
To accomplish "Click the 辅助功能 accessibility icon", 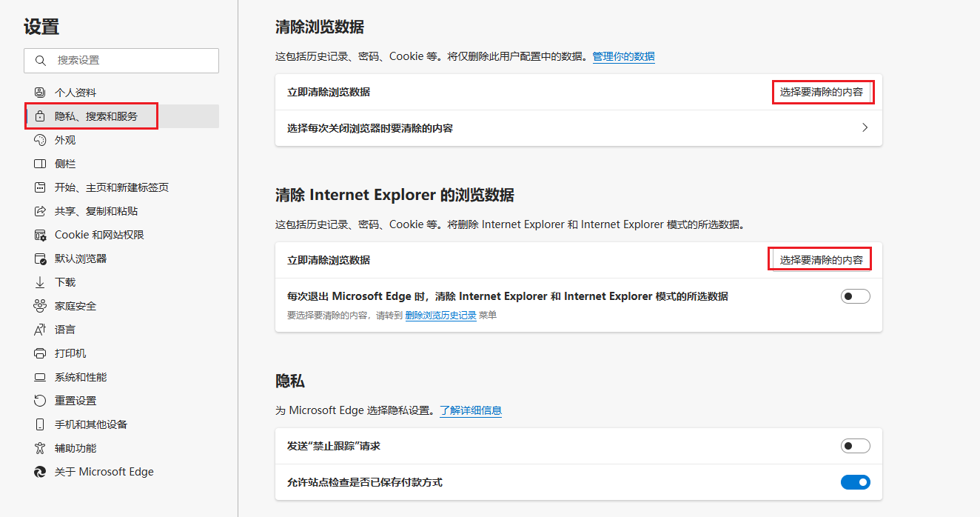I will tap(40, 448).
